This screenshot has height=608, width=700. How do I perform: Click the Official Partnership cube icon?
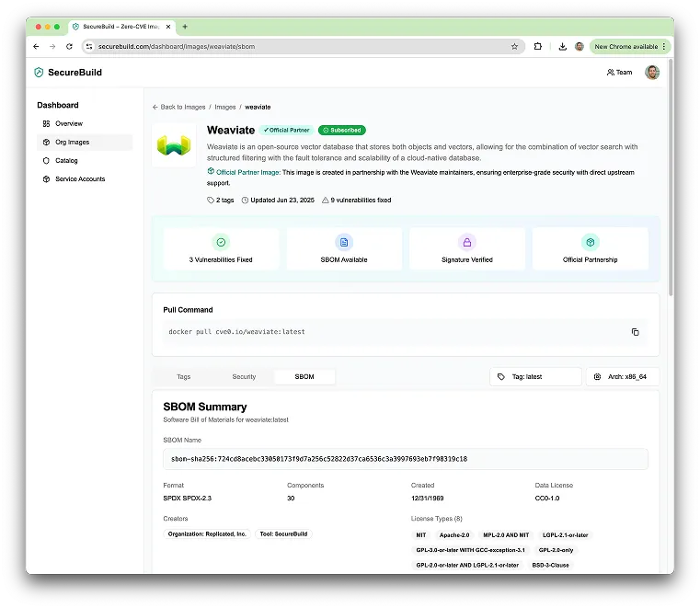591,242
